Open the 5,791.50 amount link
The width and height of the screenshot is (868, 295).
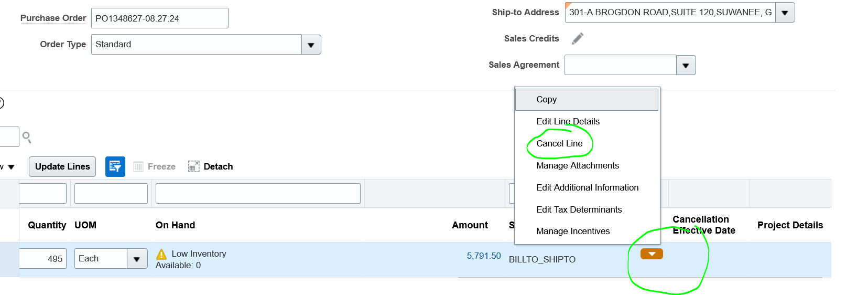[484, 256]
